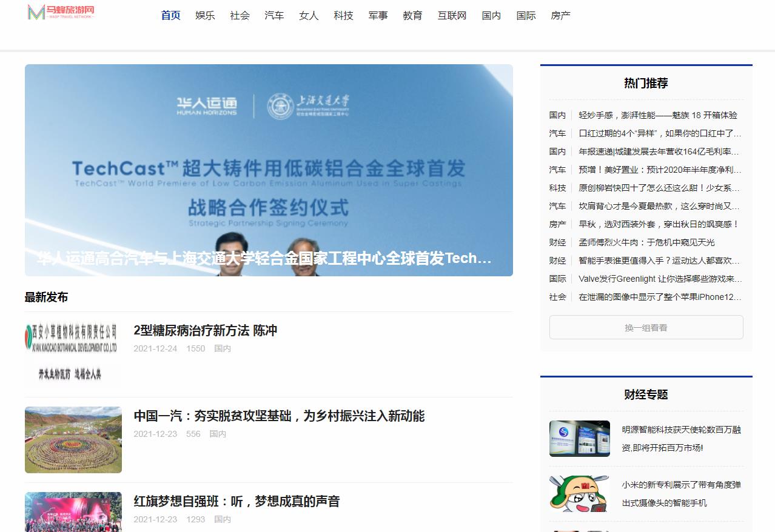
Task: Click the 国内 tag under the 2型糖尿病 article
Action: (x=222, y=348)
